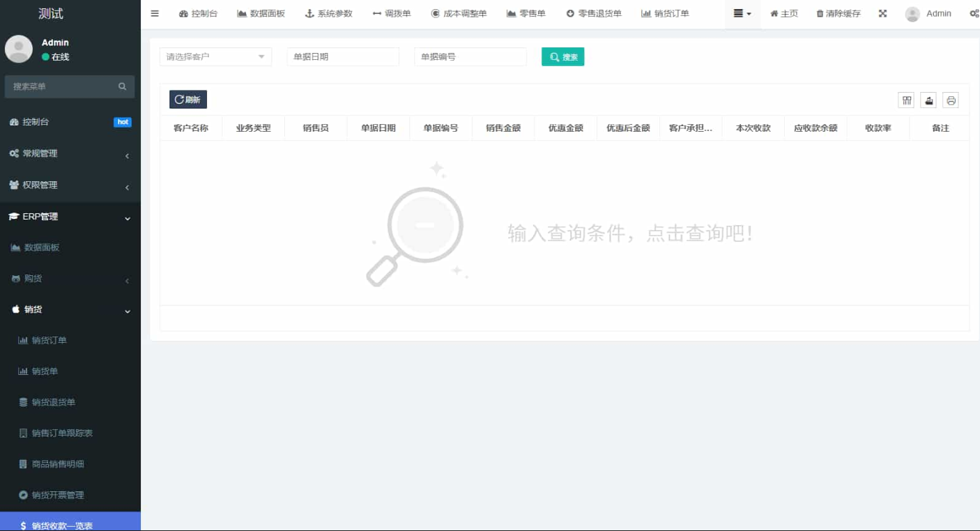Click the fullscreen icon in the top bar

coord(882,13)
